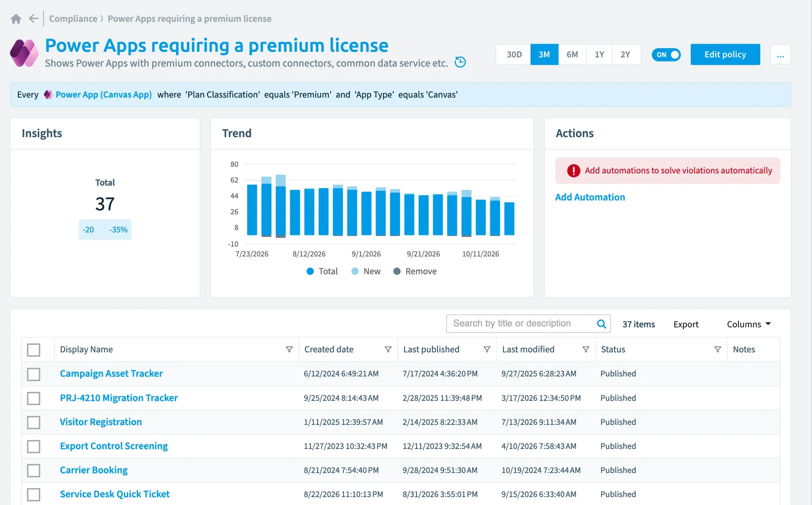
Task: Filter the Status column
Action: tap(718, 349)
